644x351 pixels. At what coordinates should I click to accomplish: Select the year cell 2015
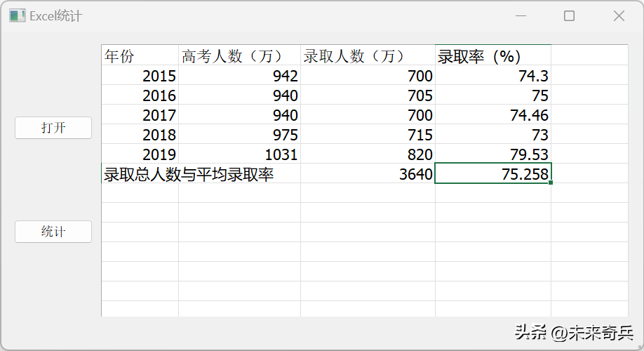click(x=140, y=75)
